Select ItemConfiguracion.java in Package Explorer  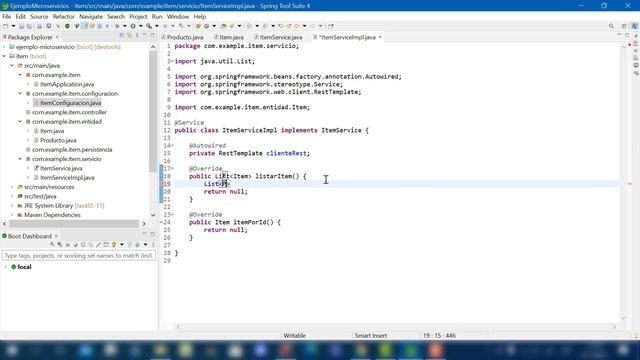70,103
